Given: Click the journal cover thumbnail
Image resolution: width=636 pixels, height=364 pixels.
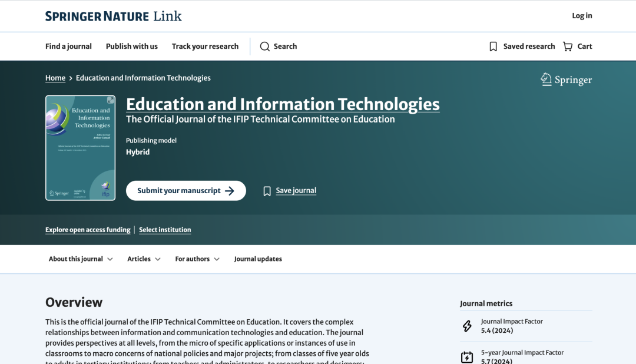Looking at the screenshot, I should click(x=80, y=148).
